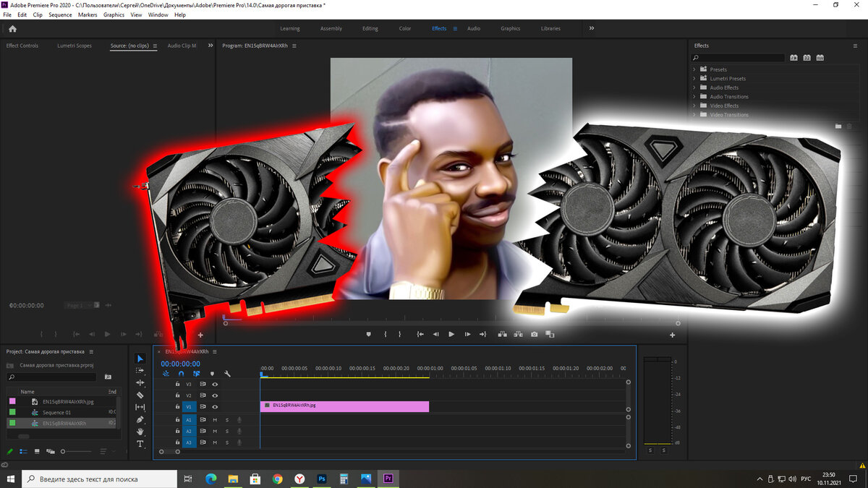Expand the Audio Transitions folder
Image resolution: width=868 pixels, height=488 pixels.
pyautogui.click(x=694, y=96)
